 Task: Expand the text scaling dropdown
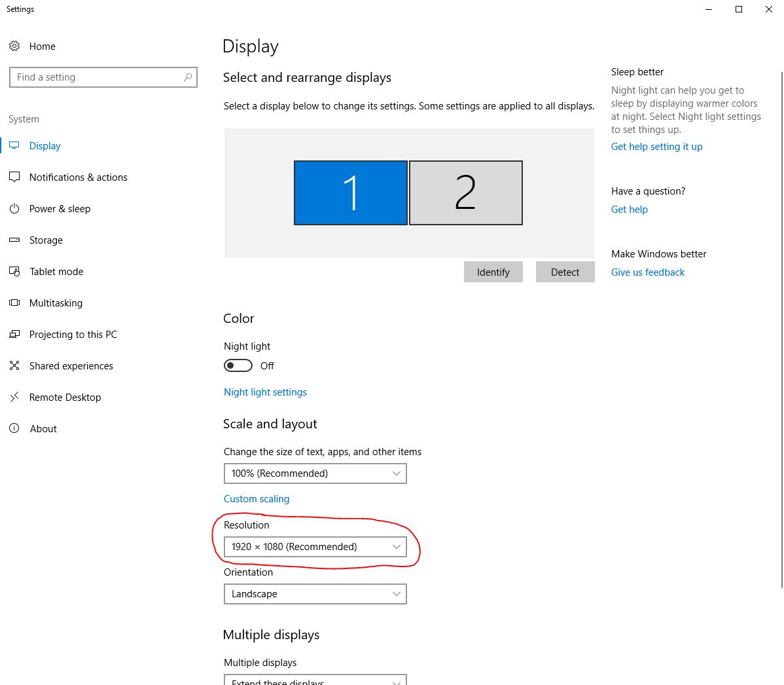(x=315, y=473)
